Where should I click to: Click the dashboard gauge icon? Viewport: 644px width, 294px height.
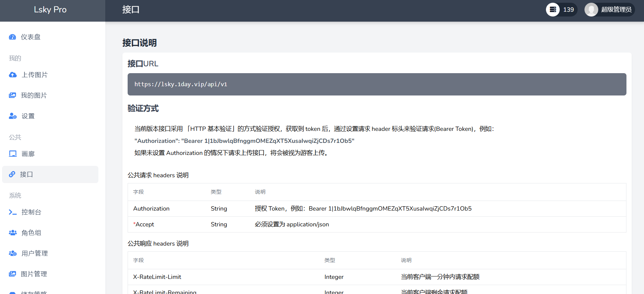click(x=12, y=37)
